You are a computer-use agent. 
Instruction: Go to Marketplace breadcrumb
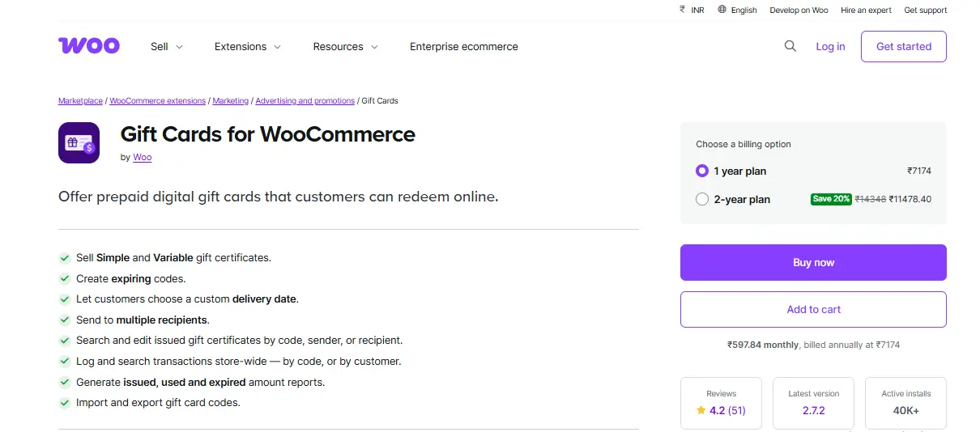coord(80,101)
